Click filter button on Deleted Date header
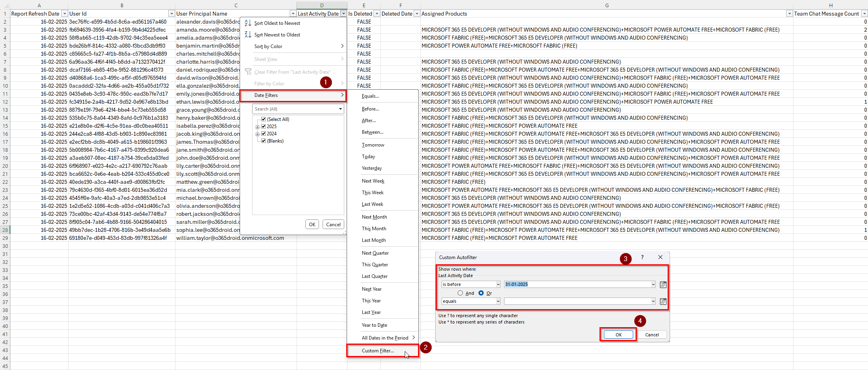The width and height of the screenshot is (868, 370). coord(417,13)
